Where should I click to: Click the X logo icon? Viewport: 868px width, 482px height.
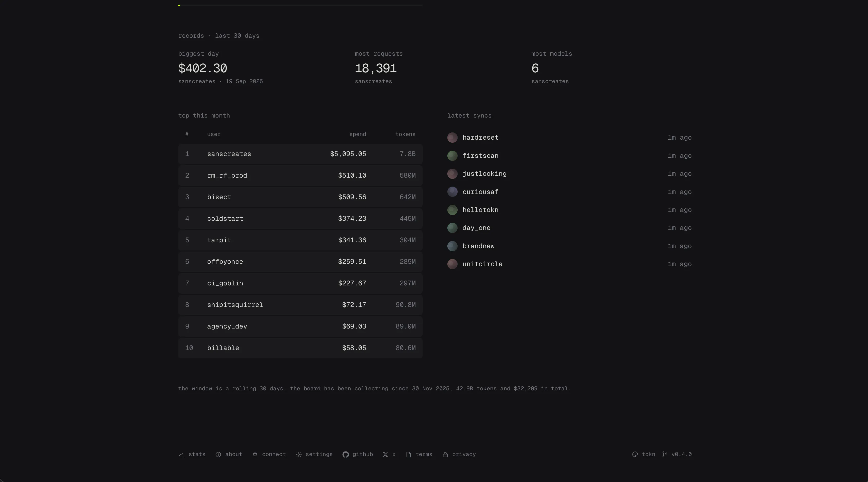click(x=385, y=454)
